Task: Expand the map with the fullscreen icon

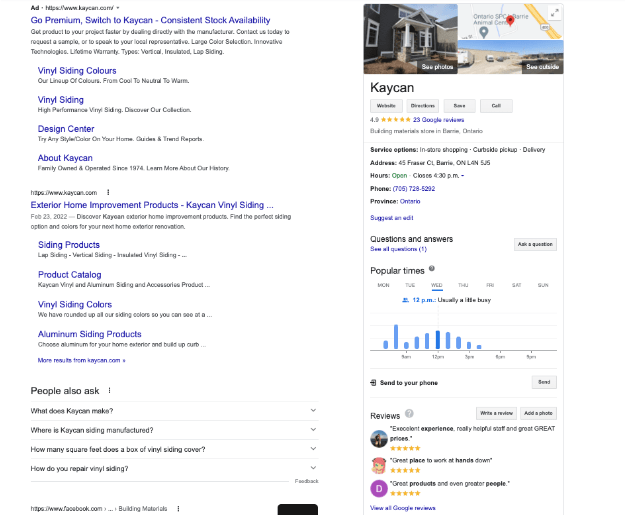Action: pos(556,13)
